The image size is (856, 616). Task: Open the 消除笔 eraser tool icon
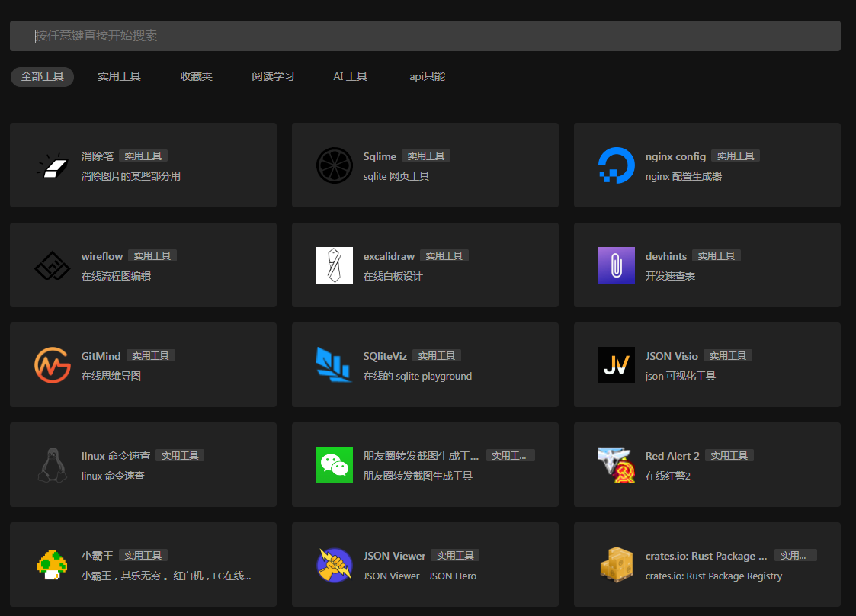coord(52,165)
